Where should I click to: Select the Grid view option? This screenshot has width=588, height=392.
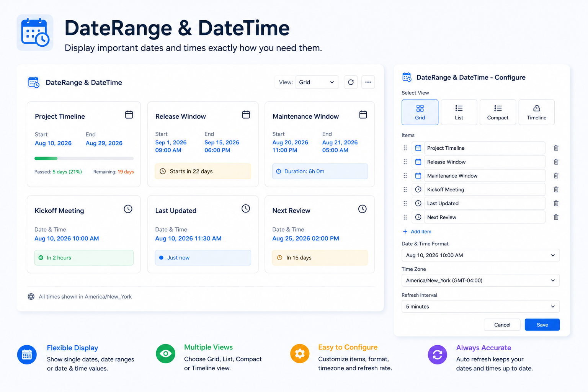point(420,112)
